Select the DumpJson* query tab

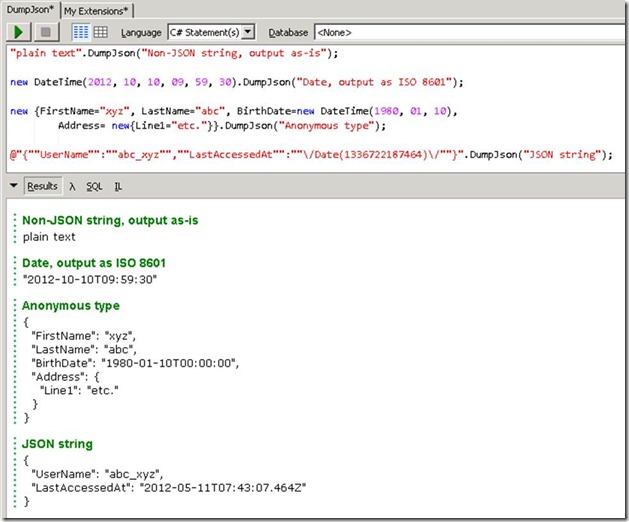(30, 10)
